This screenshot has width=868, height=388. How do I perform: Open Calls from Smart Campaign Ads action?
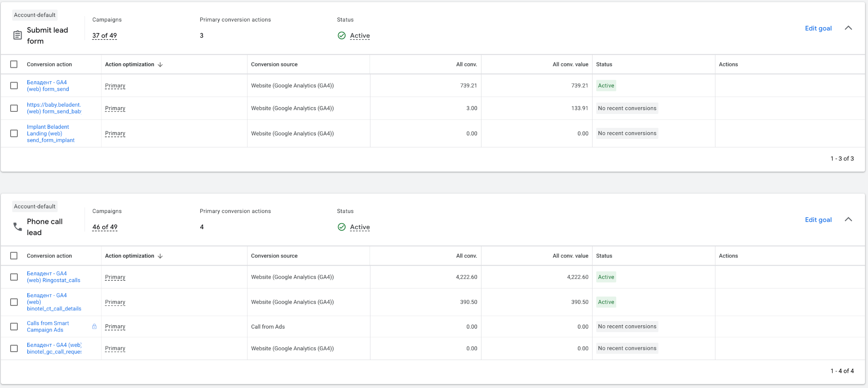tap(48, 327)
